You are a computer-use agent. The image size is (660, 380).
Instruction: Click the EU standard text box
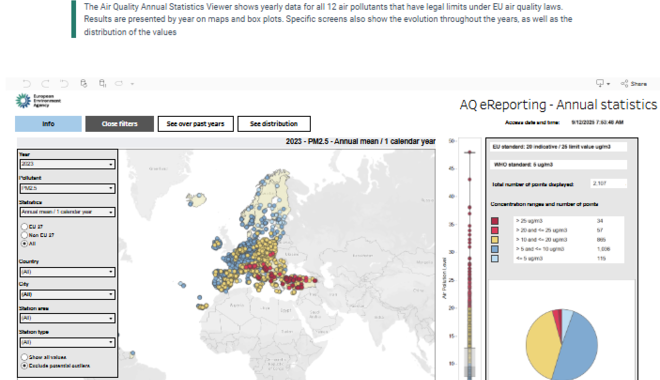pos(558,146)
